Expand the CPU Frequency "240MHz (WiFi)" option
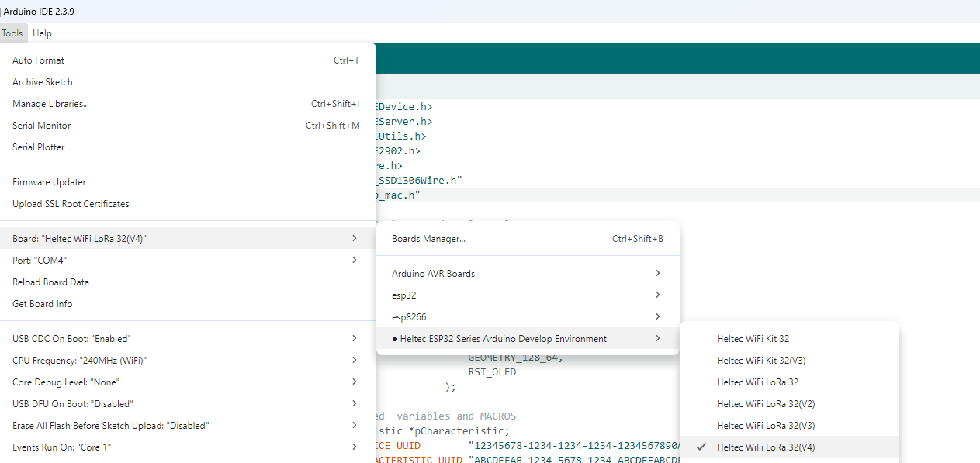Viewport: 980px width, 463px height. pos(188,361)
